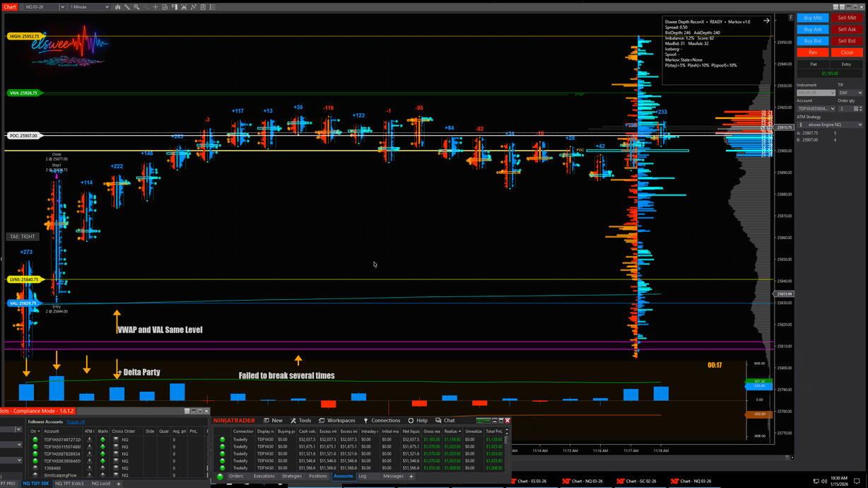Screen dimensions: 868x488
Task: Click the bar type icon in chart toolbar
Action: click(x=117, y=7)
